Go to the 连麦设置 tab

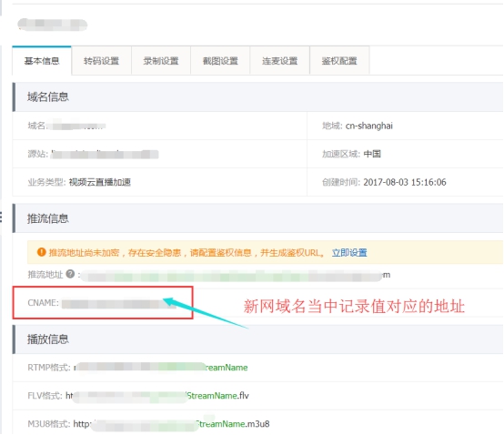[x=279, y=61]
